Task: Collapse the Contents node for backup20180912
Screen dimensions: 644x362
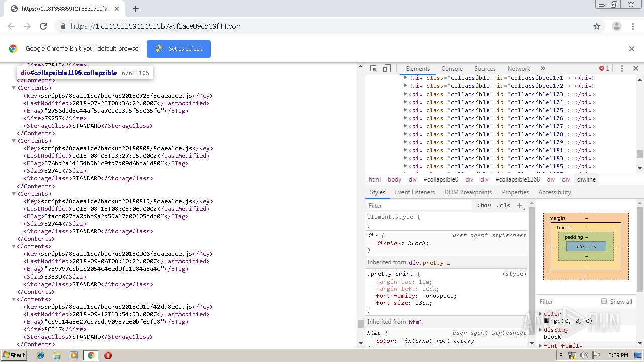Action: pos(14,299)
